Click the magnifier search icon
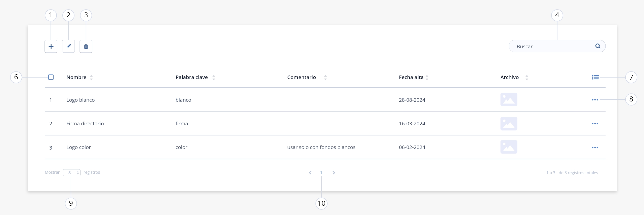This screenshot has width=644, height=215. click(598, 46)
